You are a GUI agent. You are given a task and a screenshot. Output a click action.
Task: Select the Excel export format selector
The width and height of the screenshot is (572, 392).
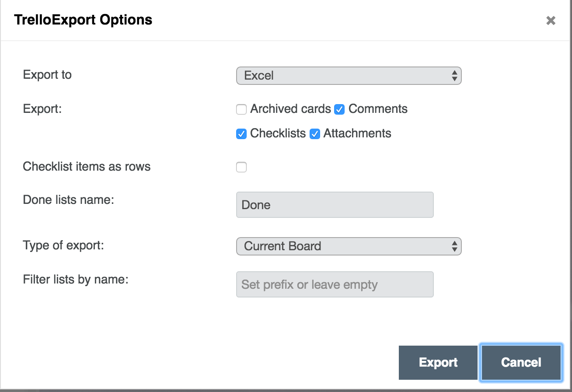click(349, 75)
